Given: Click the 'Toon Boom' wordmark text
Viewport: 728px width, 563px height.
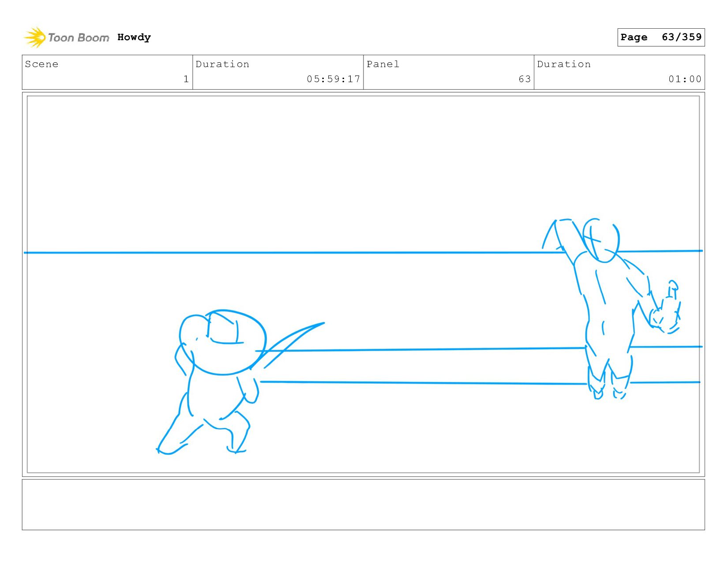Looking at the screenshot, I should click(x=79, y=38).
